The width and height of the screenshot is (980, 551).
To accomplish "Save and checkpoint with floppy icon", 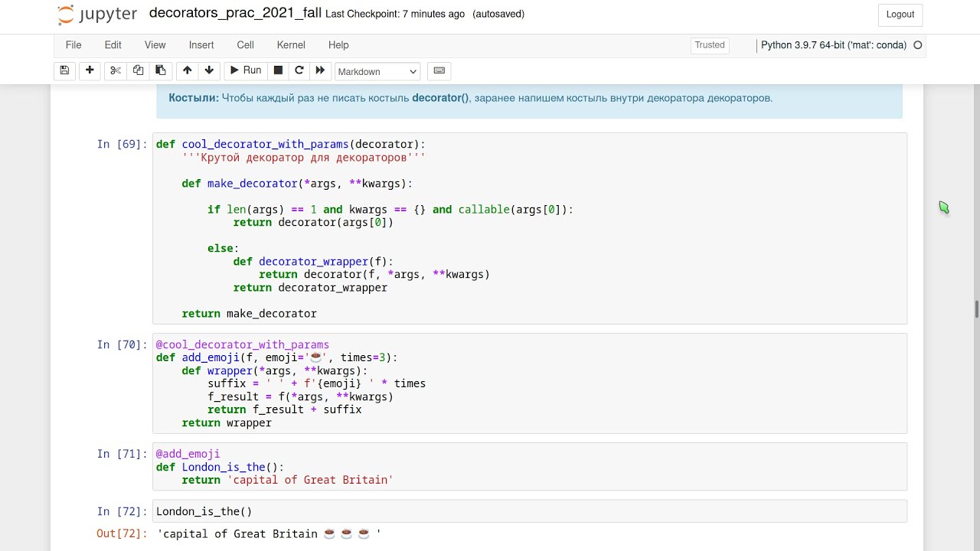I will tap(64, 70).
